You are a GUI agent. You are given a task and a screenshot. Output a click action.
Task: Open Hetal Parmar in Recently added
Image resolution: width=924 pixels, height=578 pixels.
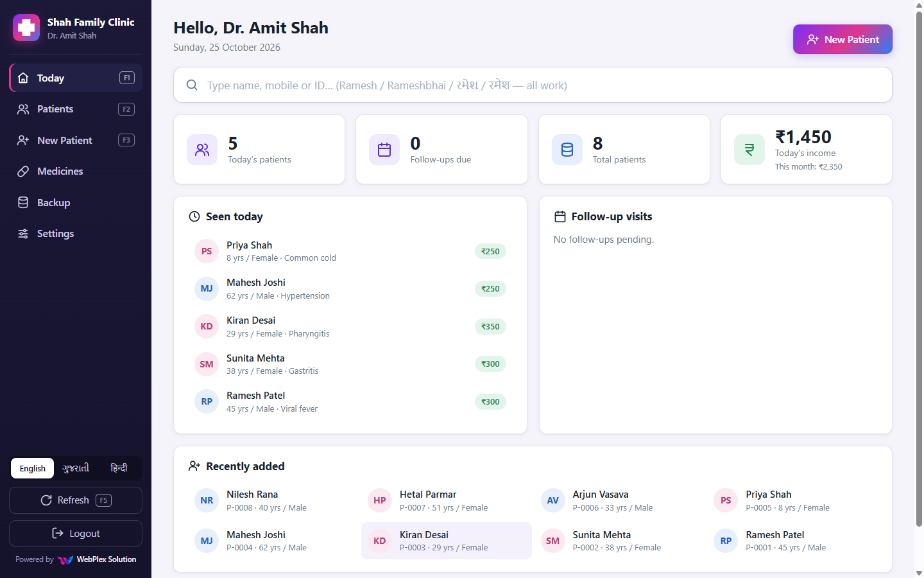click(447, 500)
